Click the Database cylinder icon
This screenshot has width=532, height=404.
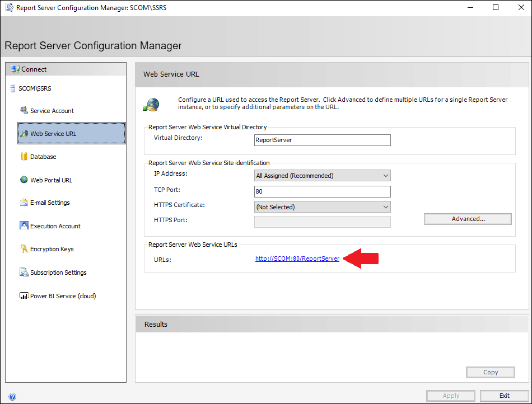point(24,156)
